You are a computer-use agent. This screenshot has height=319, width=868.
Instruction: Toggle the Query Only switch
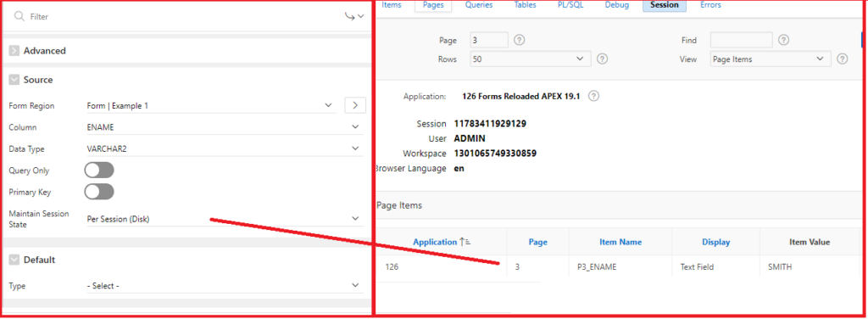(99, 170)
